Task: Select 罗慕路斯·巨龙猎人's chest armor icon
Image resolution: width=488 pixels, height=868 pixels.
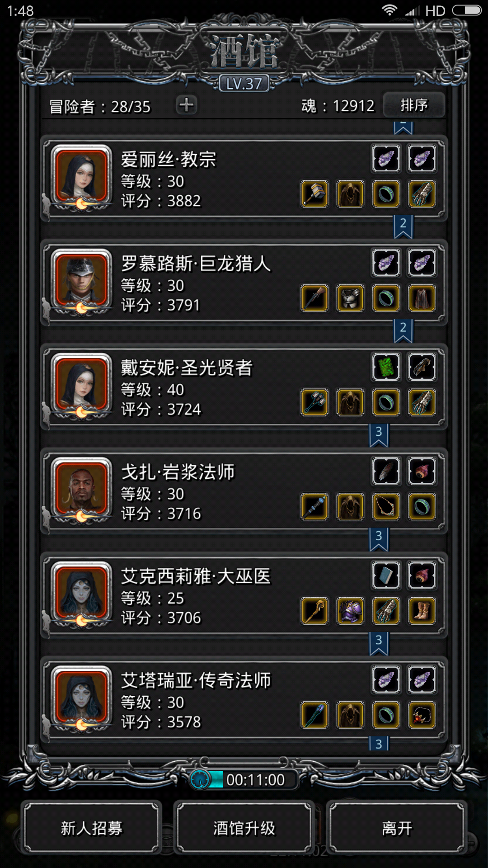Action: (x=350, y=298)
